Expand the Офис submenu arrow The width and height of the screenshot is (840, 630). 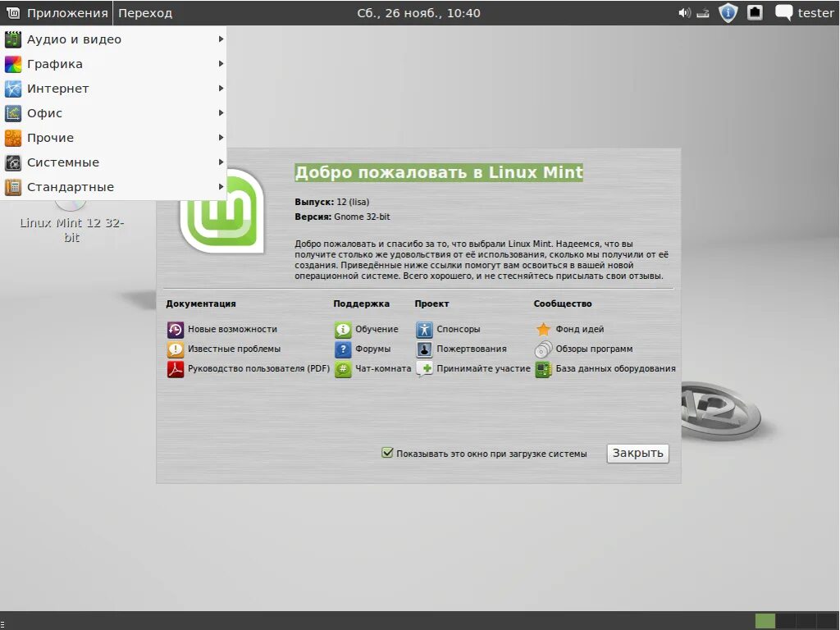pyautogui.click(x=221, y=113)
